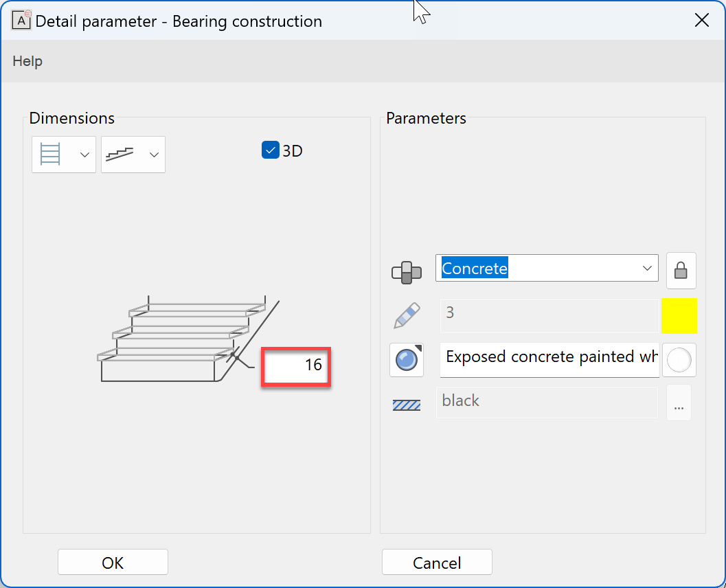Disable the 3D checkbox

(x=270, y=150)
